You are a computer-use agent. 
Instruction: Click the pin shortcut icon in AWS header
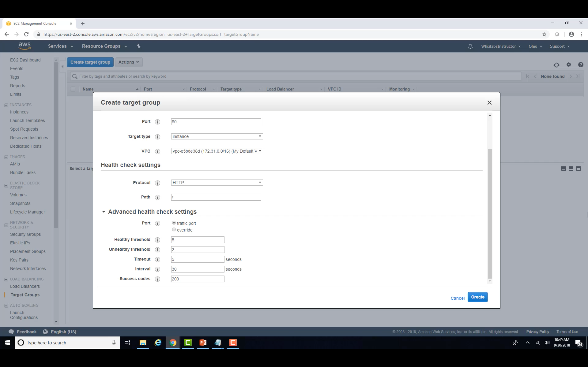coord(138,46)
